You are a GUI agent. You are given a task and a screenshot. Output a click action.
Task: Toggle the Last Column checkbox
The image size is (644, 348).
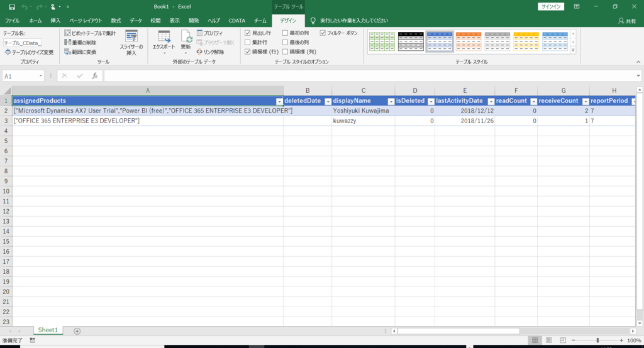click(285, 42)
